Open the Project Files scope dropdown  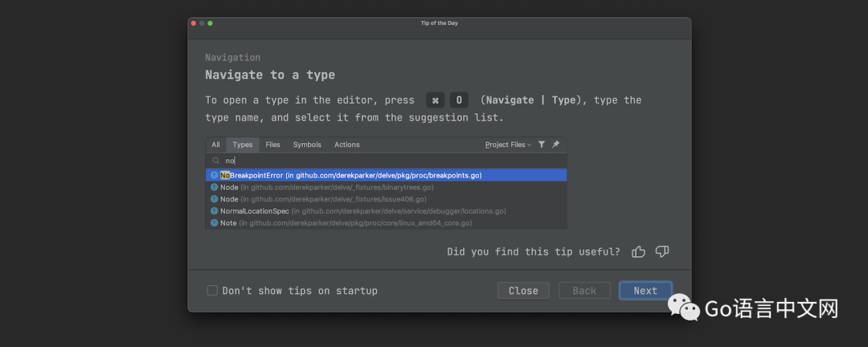(x=508, y=145)
